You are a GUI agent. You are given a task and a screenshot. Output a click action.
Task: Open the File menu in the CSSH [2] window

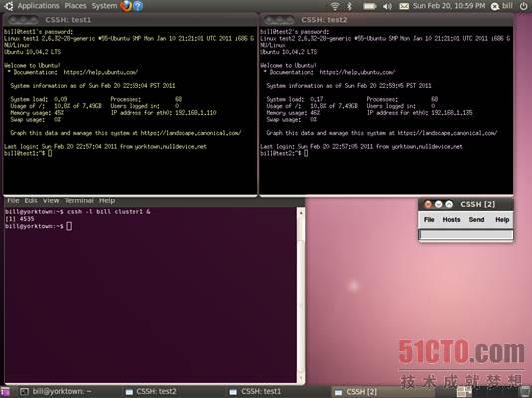pos(429,220)
